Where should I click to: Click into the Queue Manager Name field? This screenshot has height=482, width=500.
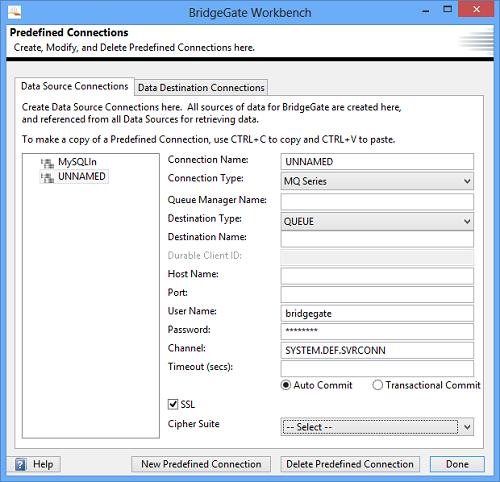(x=377, y=202)
